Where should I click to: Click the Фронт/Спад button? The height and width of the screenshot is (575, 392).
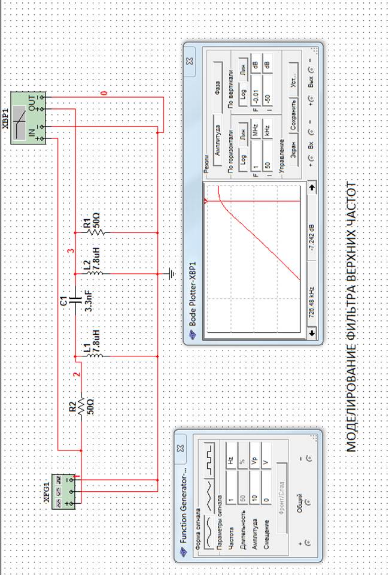point(282,498)
